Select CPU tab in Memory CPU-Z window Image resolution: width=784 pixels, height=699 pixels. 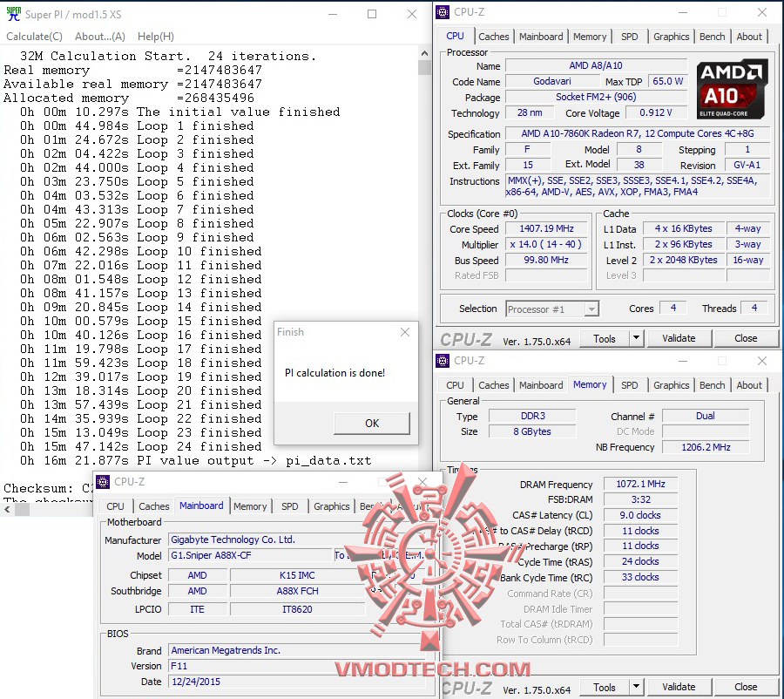tap(455, 385)
